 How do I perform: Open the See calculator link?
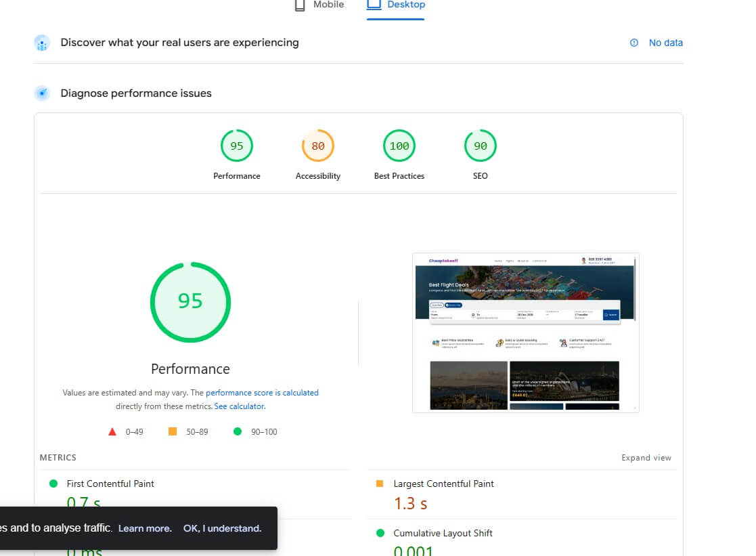pos(239,406)
